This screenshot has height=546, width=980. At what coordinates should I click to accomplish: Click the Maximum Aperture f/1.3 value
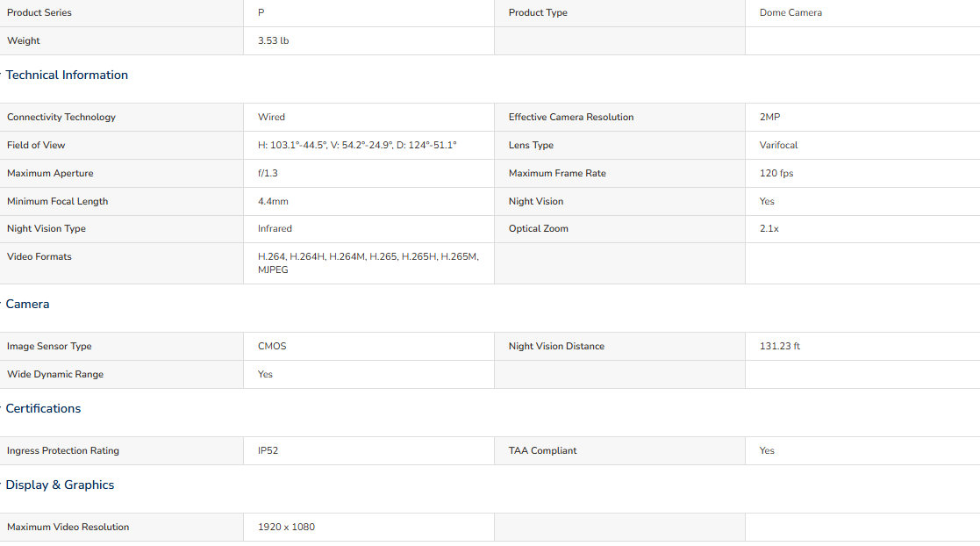tap(268, 174)
